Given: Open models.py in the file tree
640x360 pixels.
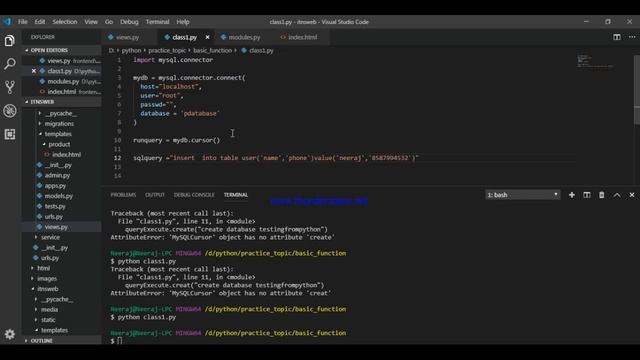Looking at the screenshot, I should click(x=58, y=196).
